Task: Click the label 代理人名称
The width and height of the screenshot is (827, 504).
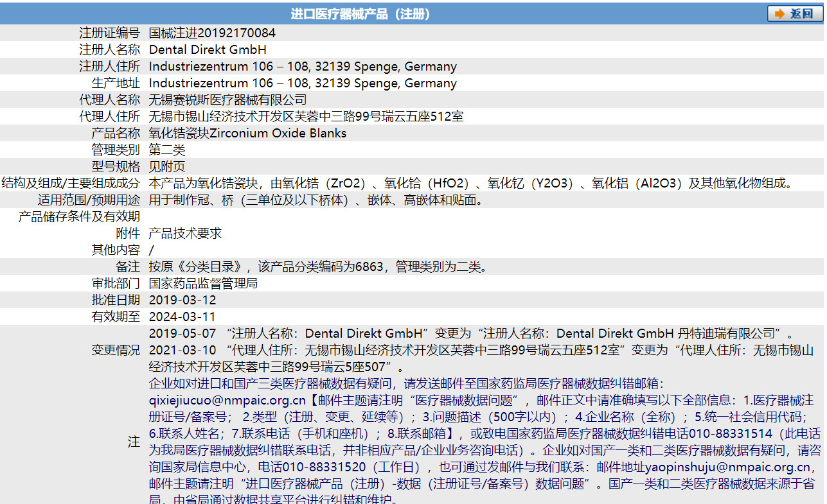Action: coord(109,100)
